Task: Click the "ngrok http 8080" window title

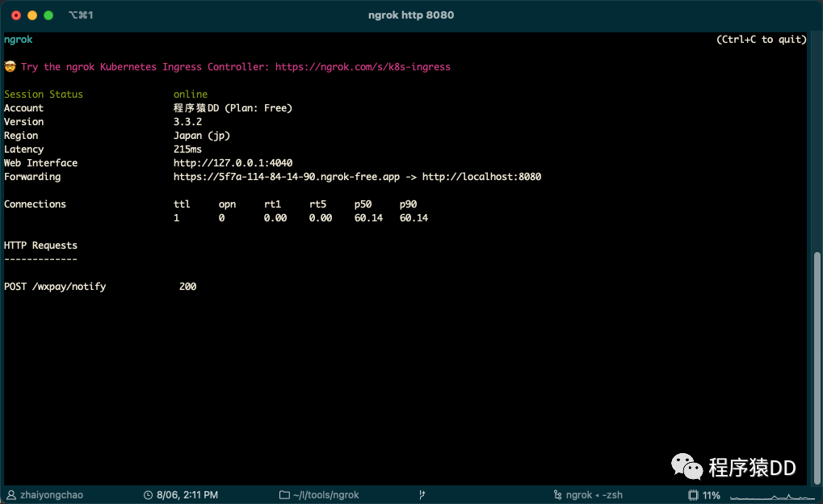Action: click(411, 15)
